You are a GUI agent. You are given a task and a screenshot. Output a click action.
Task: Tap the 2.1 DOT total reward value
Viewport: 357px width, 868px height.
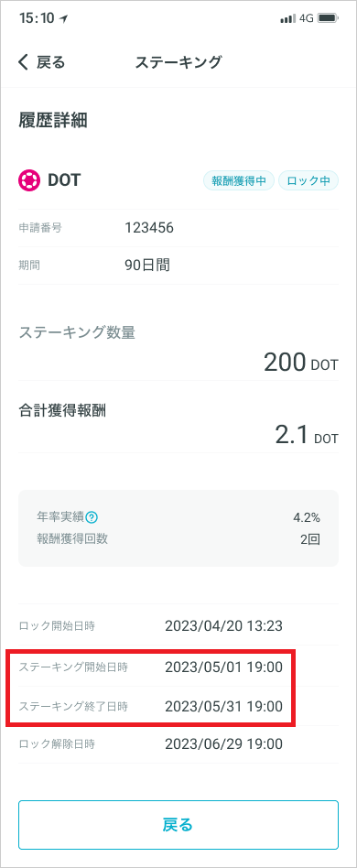(307, 435)
